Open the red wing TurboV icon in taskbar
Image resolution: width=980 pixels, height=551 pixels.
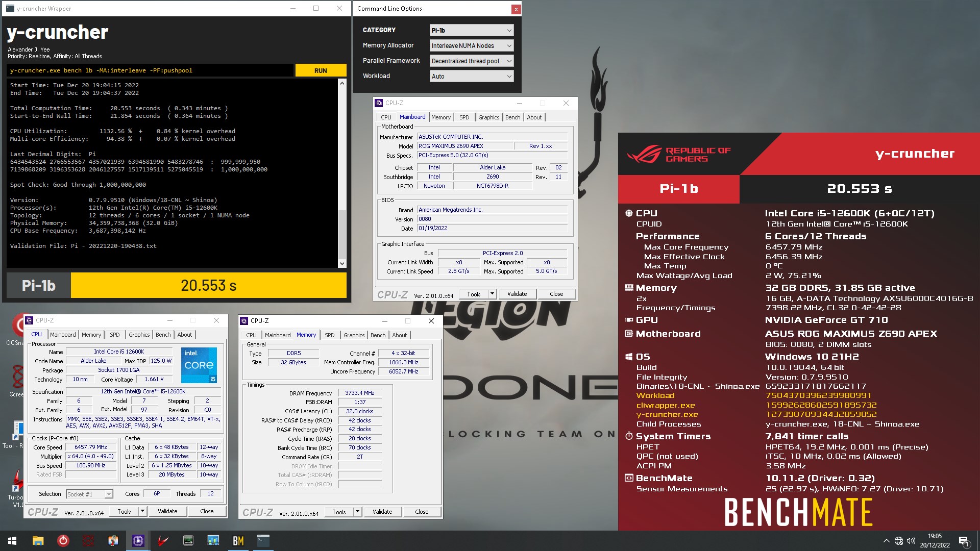coord(163,541)
